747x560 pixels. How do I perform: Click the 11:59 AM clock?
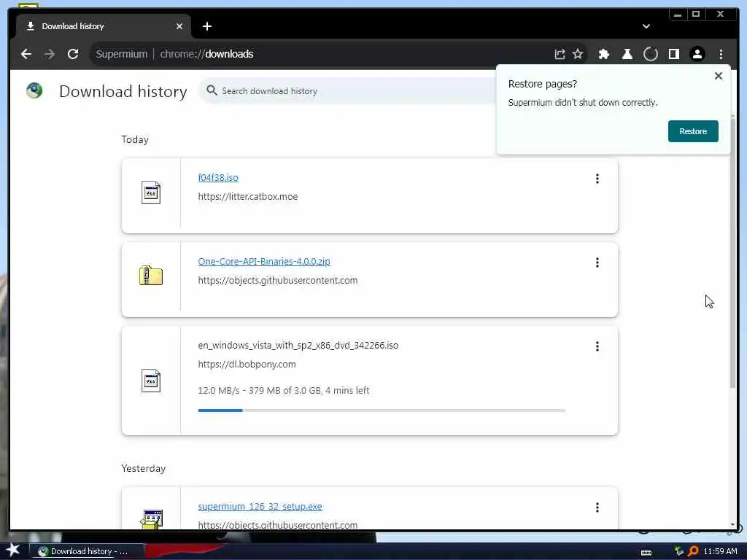[720, 551]
